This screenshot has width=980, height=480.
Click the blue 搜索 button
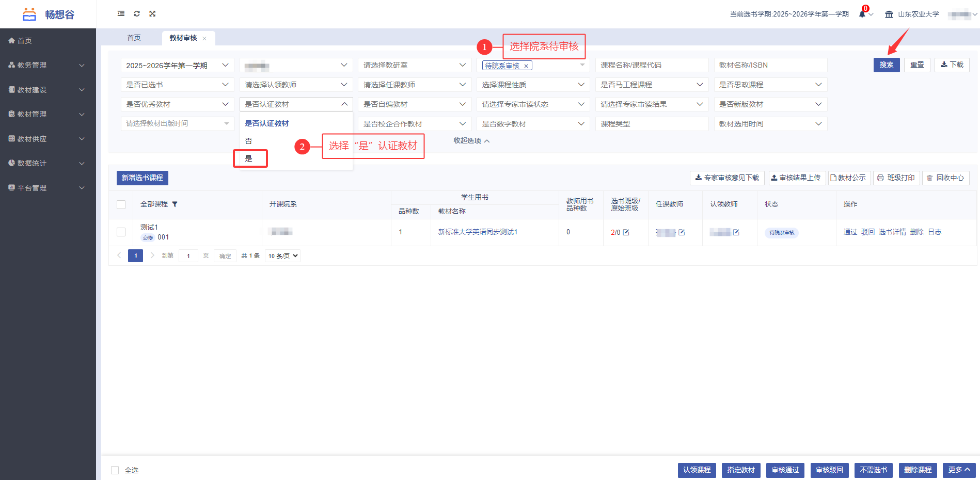pyautogui.click(x=886, y=65)
